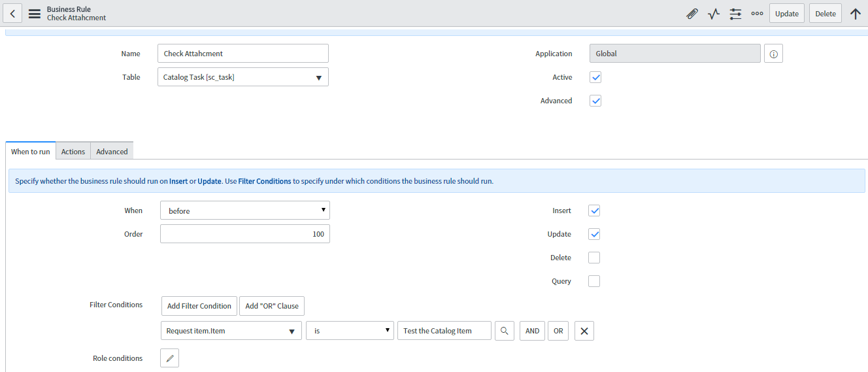The height and width of the screenshot is (372, 868).
Task: Switch to the Advanced tab
Action: coord(112,151)
